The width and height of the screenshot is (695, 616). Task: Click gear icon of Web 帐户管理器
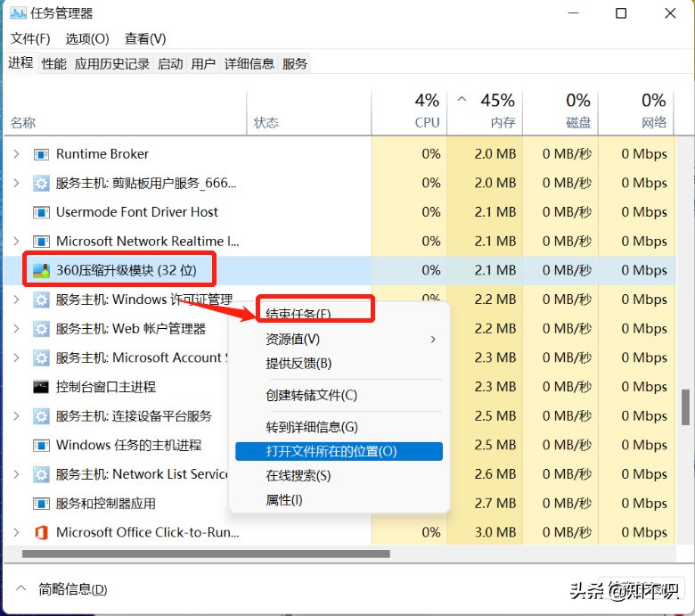coord(41,329)
